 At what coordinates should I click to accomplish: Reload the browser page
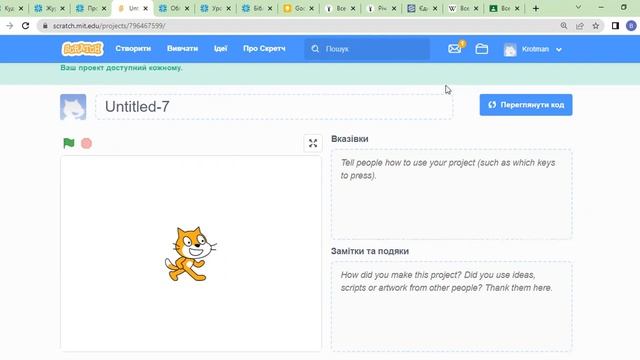pos(25,26)
